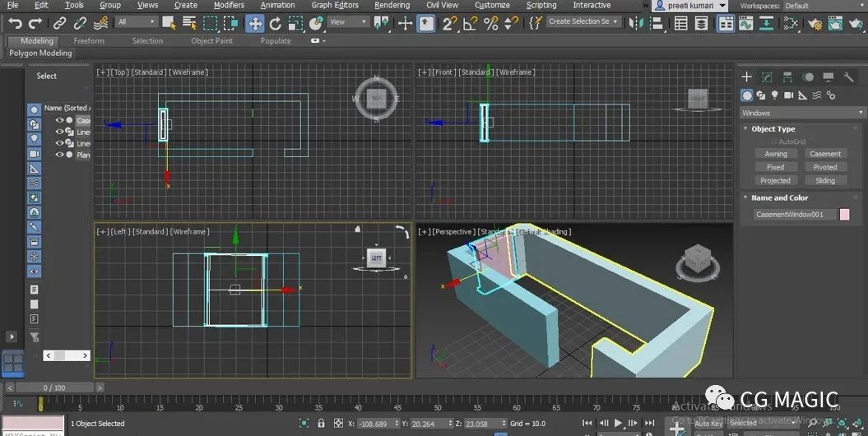Toggle Window/Crossing selection mode

point(230,23)
